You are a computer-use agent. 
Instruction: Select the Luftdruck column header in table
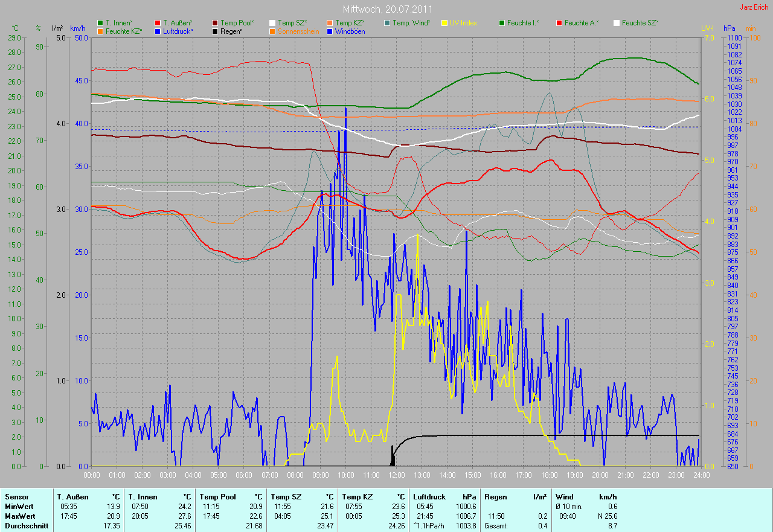pyautogui.click(x=429, y=496)
